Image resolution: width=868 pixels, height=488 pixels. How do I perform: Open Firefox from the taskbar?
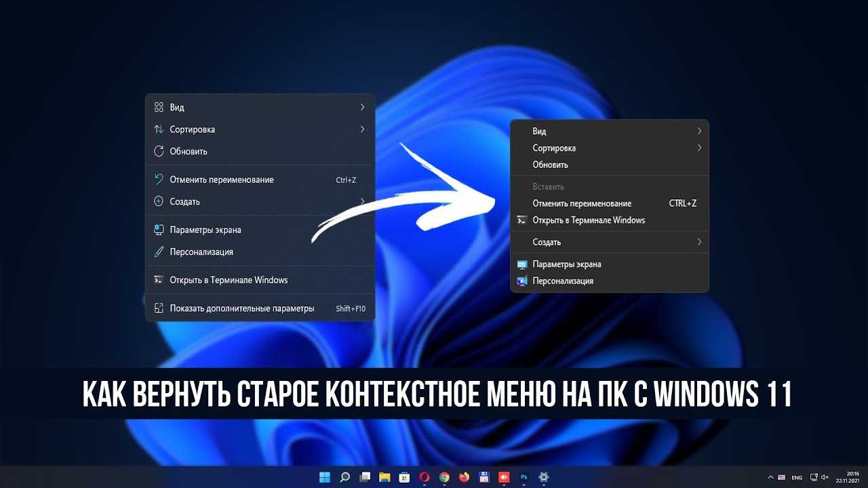pos(464,477)
